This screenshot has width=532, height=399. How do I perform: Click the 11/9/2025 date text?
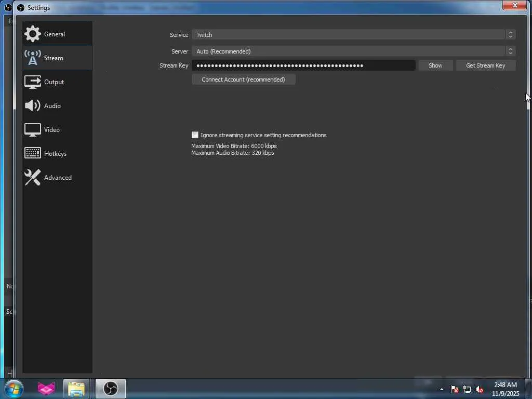[x=506, y=394]
